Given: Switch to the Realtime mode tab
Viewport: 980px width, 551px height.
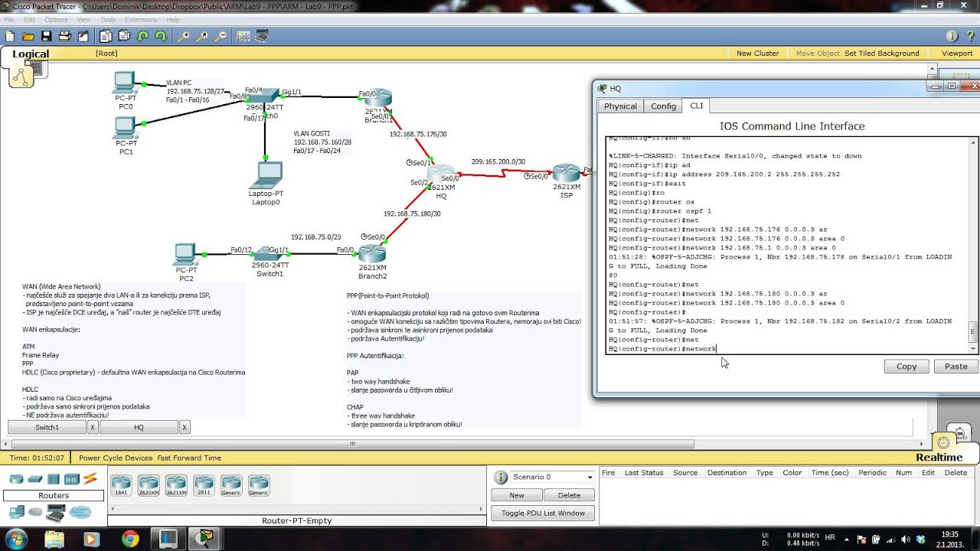Looking at the screenshot, I should [x=939, y=458].
